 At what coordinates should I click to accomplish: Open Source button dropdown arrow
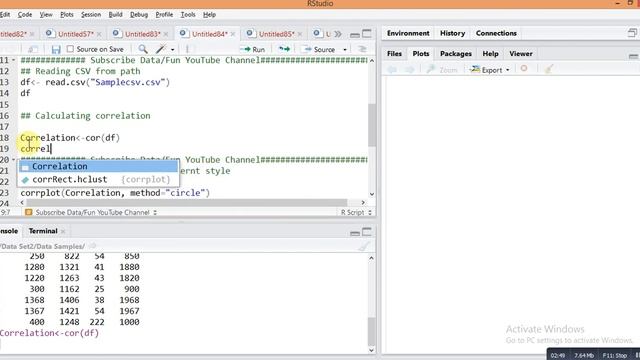345,50
